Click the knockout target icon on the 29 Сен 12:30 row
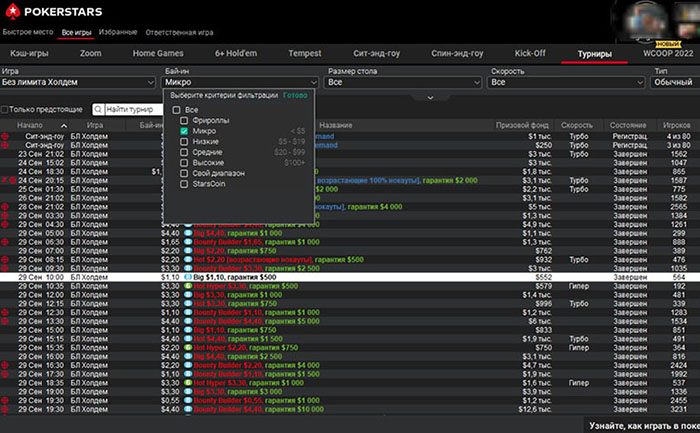Image resolution: width=700 pixels, height=433 pixels. pos(5,312)
